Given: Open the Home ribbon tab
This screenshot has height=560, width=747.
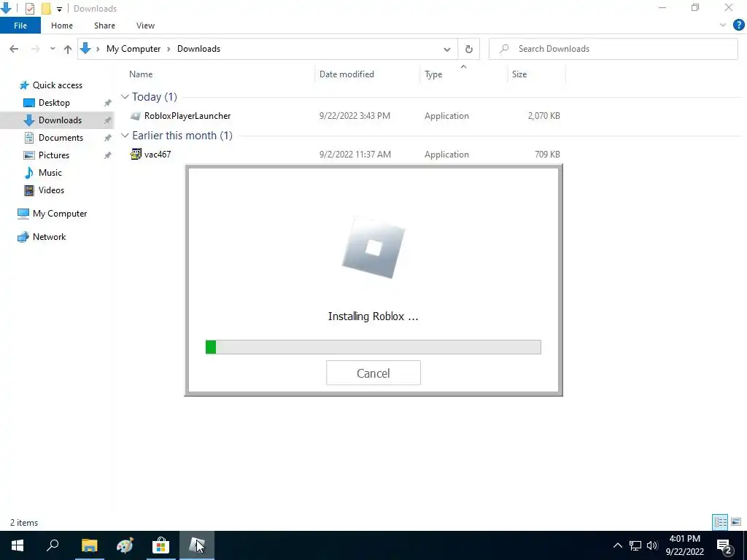Looking at the screenshot, I should tap(62, 26).
